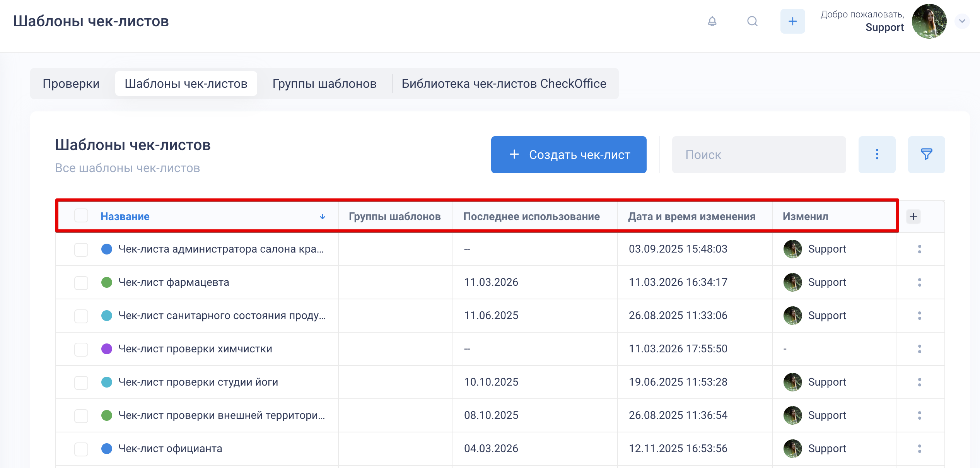Viewport: 980px width, 468px height.
Task: Open the Группы шаблонов tab
Action: [x=324, y=84]
